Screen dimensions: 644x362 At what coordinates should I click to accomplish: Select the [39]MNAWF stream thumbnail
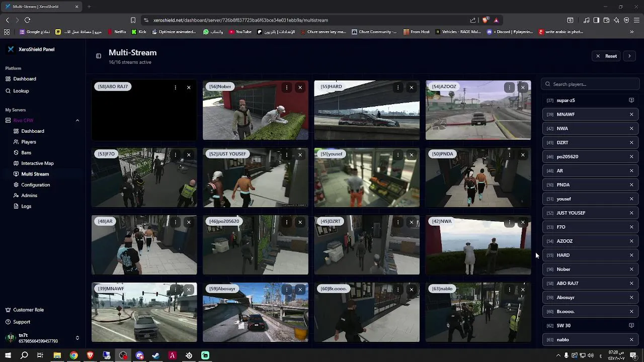pos(144,312)
